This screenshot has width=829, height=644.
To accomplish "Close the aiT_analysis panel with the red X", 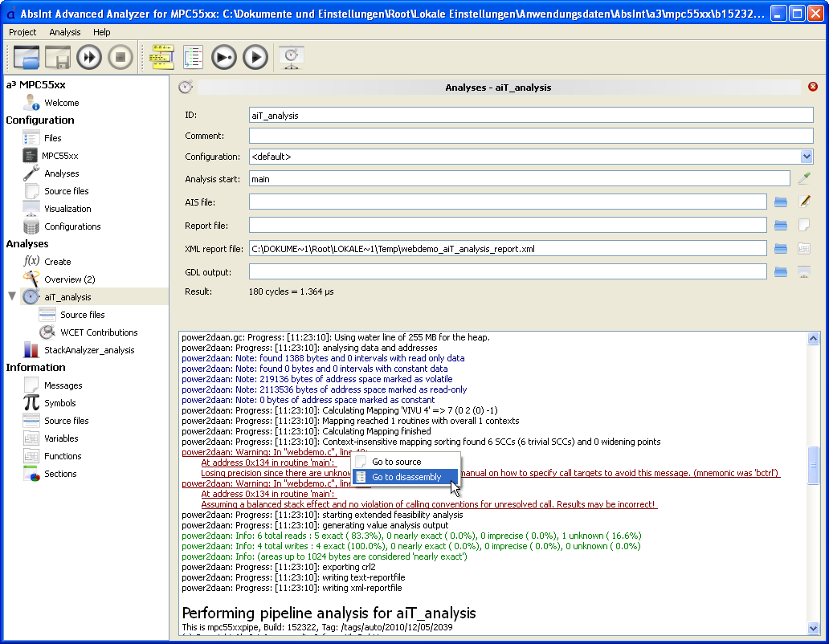I will coord(813,87).
